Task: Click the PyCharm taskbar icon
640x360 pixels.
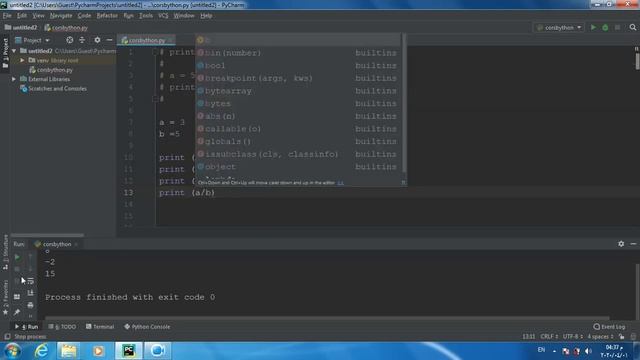Action: (129, 351)
